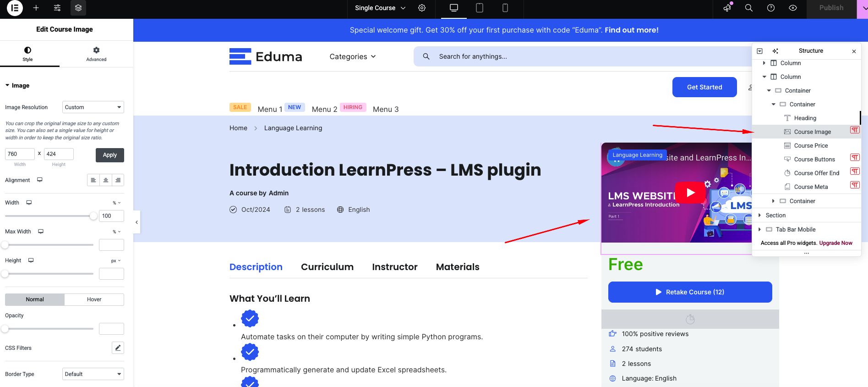Switch to desktop preview mode
Screen dimensions: 868x387
pos(454,8)
